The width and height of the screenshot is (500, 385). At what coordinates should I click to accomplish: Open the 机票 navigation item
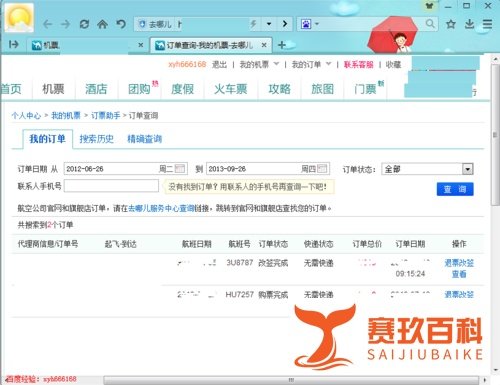point(53,89)
